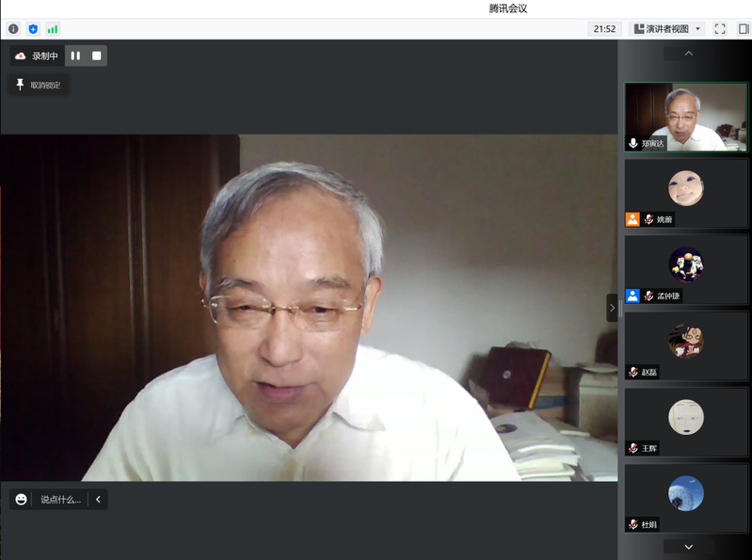Viewport: 752px width, 560px height.
Task: Open the meeting info icon
Action: click(x=13, y=29)
